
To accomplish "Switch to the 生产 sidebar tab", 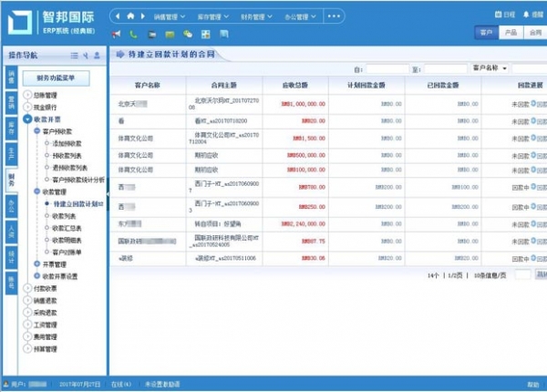I will 11,154.
